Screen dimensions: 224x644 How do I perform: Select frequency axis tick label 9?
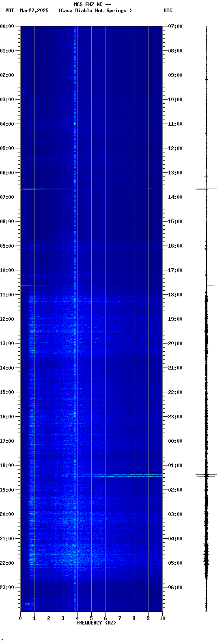[148, 618]
